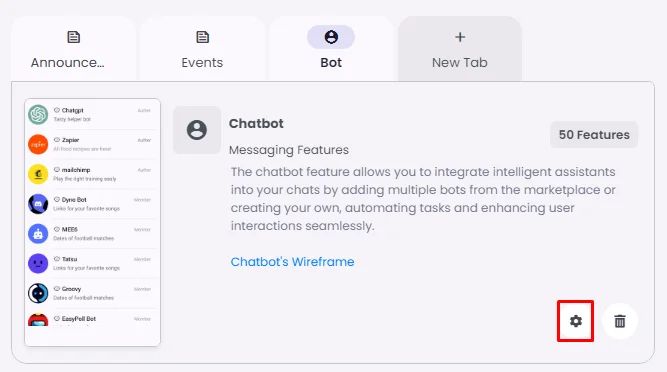The height and width of the screenshot is (372, 667).
Task: Delete the Chatbot with trash icon
Action: click(620, 321)
